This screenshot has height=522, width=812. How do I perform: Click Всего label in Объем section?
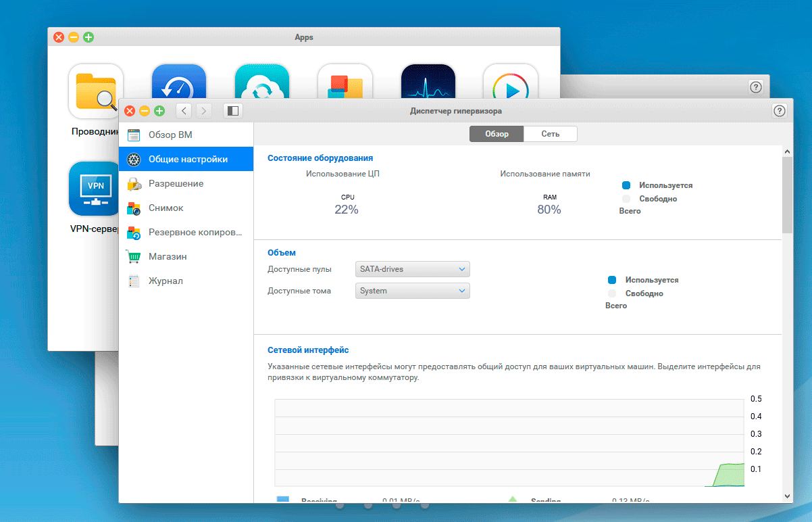click(616, 306)
